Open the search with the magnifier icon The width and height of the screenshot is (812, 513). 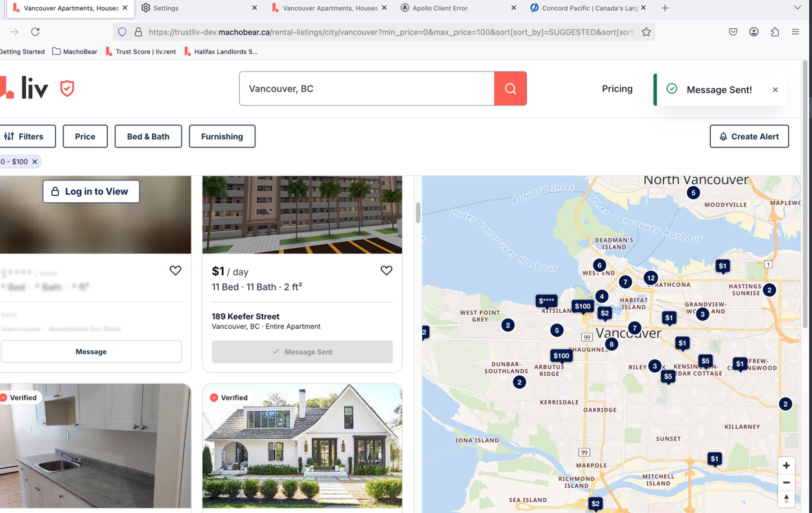510,89
